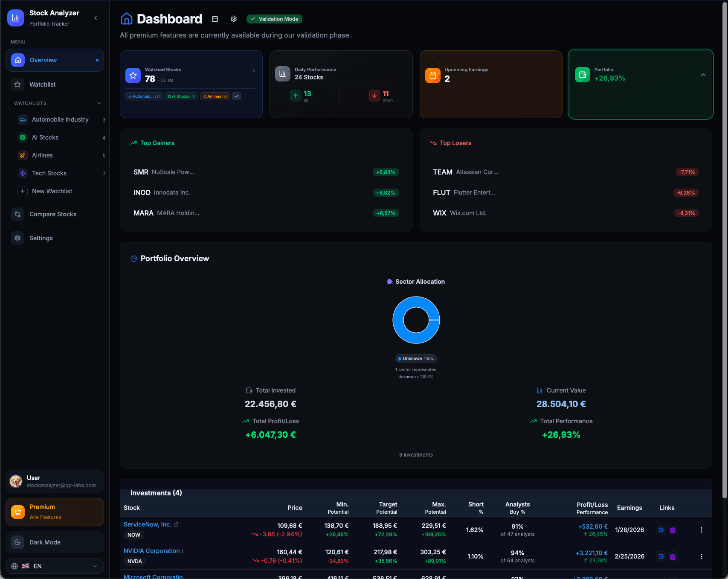This screenshot has height=579, width=728.
Task: Select Tech Stocks watchlist in sidebar
Action: pos(49,173)
